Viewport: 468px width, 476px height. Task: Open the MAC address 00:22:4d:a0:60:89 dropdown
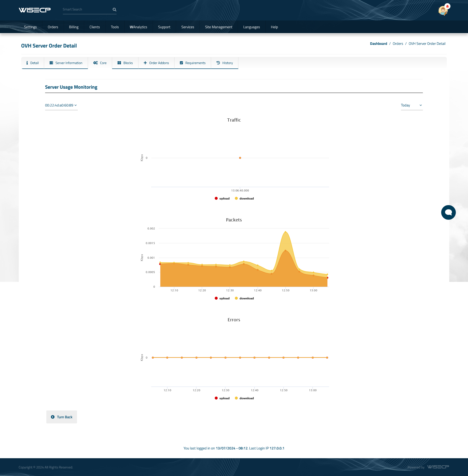[x=61, y=105]
